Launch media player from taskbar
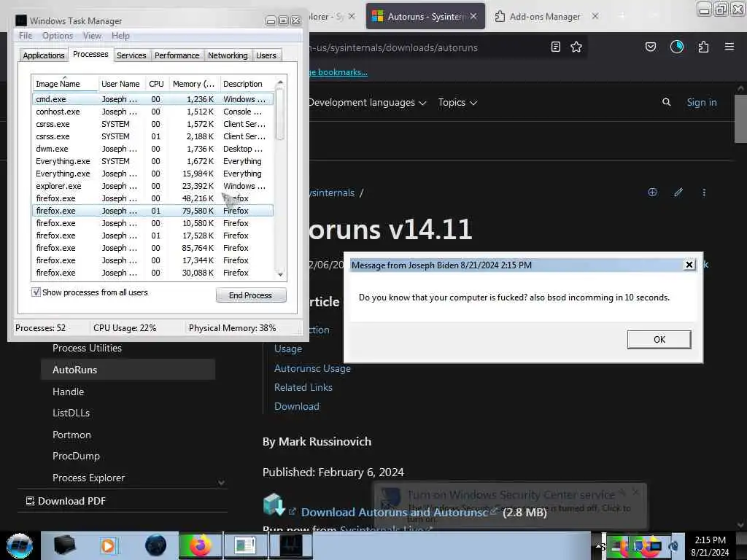The height and width of the screenshot is (560, 747). [x=109, y=545]
